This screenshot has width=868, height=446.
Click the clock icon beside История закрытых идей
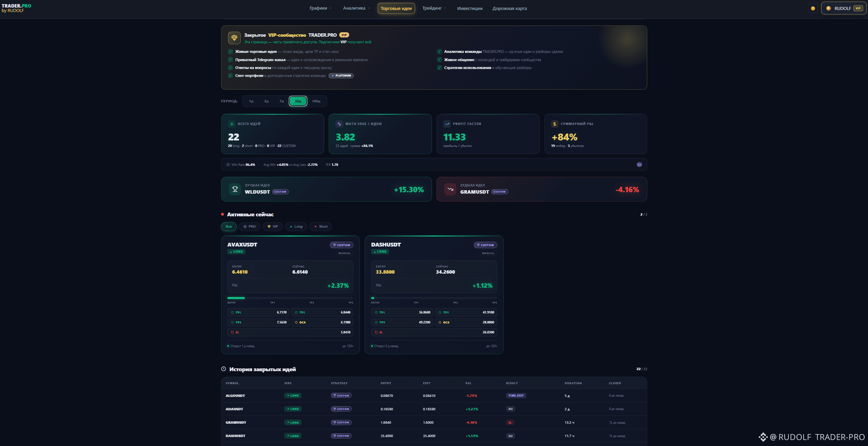pos(224,369)
